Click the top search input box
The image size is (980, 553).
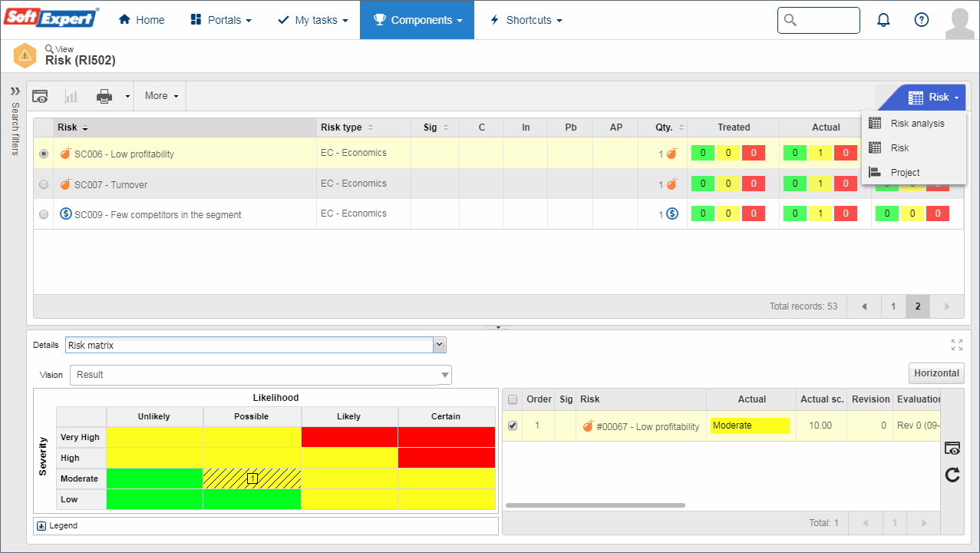(819, 20)
